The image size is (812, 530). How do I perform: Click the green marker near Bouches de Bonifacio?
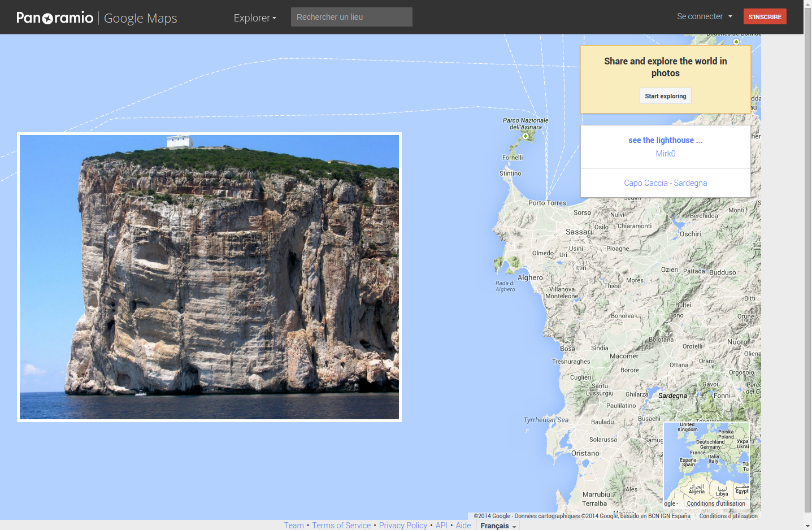pos(736,42)
